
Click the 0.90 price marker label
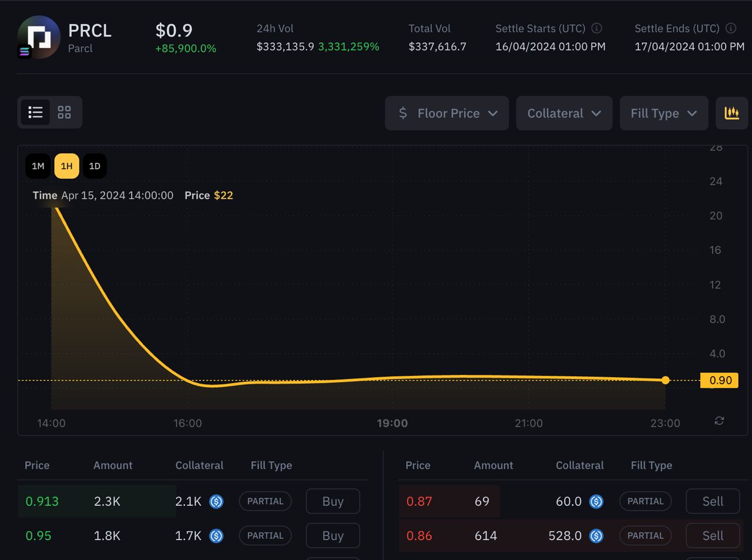click(x=720, y=380)
